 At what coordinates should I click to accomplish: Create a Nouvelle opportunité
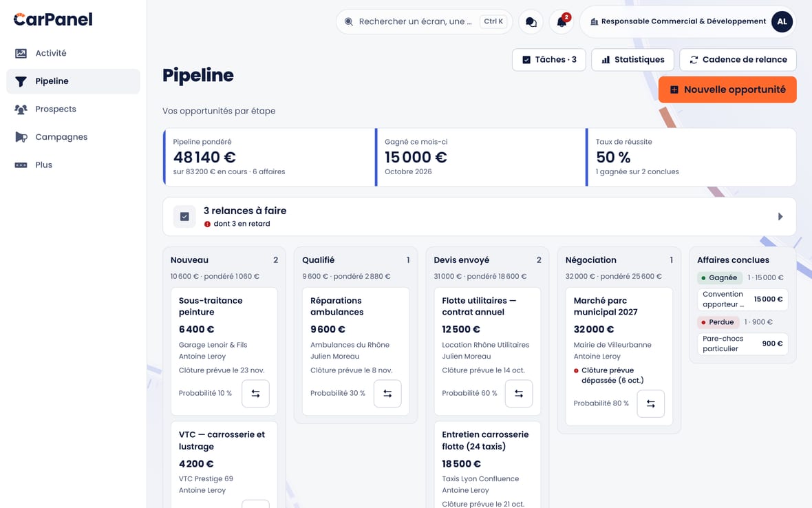[x=727, y=89]
